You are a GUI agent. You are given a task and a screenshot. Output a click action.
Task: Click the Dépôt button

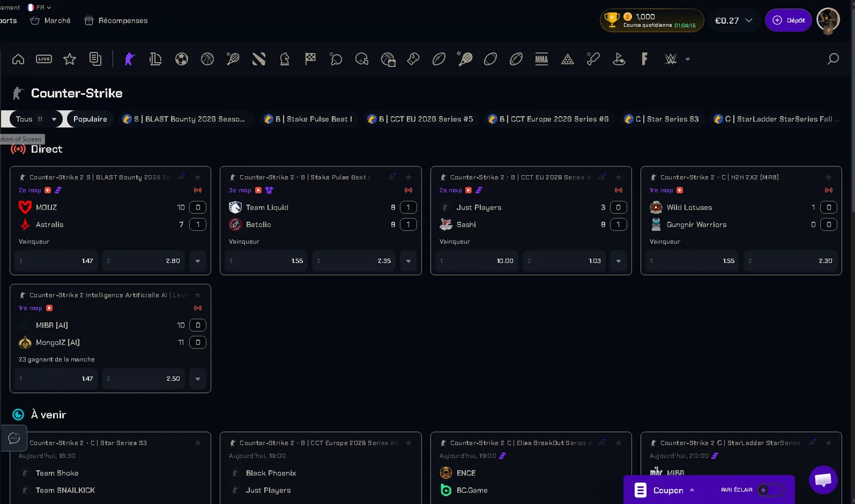(788, 20)
